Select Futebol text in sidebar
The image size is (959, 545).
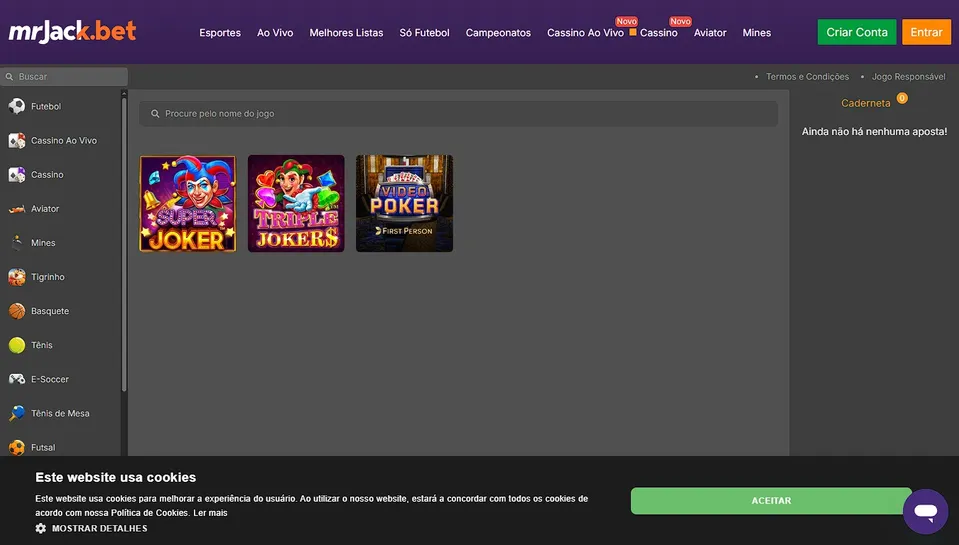coord(46,106)
